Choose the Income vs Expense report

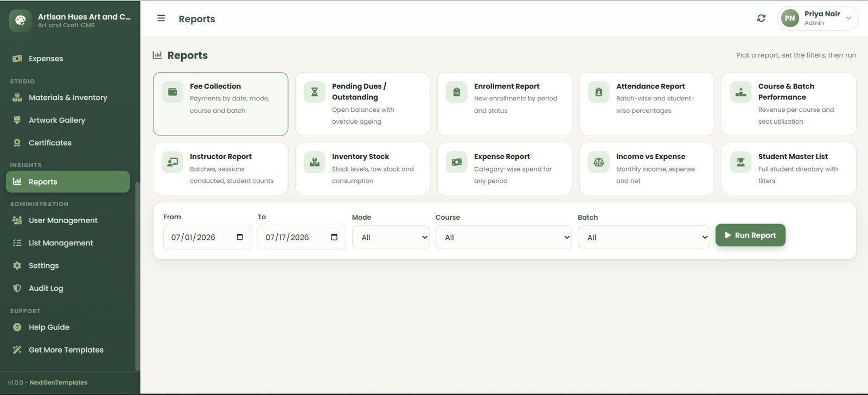point(647,169)
